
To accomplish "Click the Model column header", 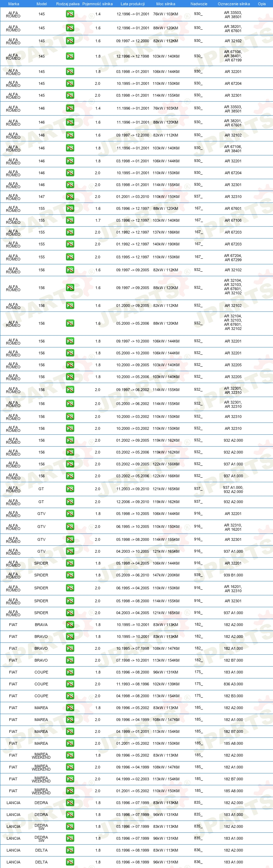I will tap(42, 4).
